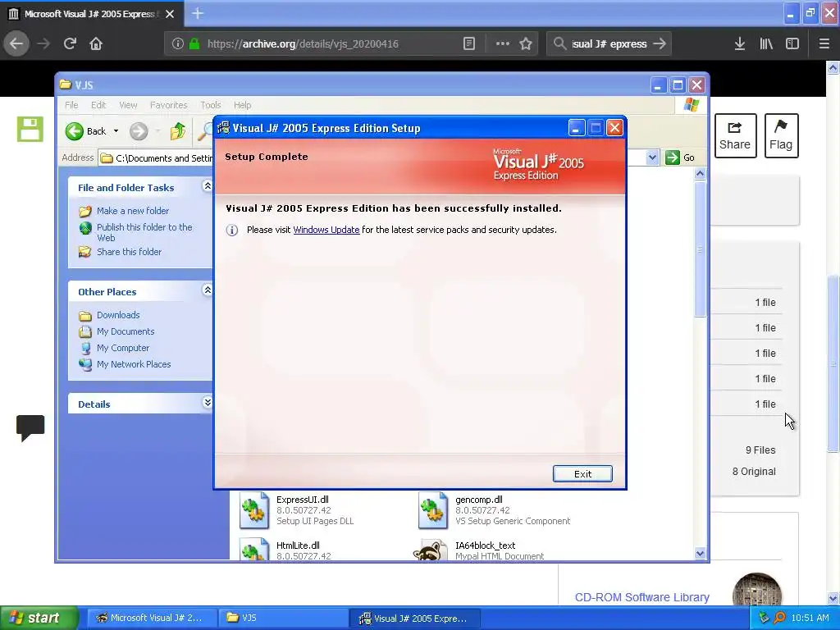The width and height of the screenshot is (840, 630).
Task: Click the search magnifier icon
Action: point(559,43)
